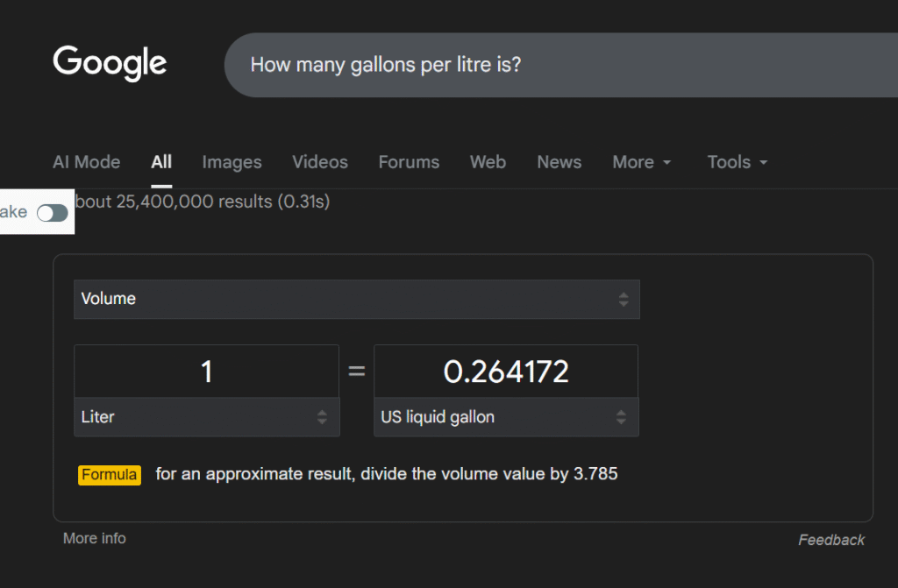Open the US liquid gallon unit selector
Viewport: 898px width, 588px height.
506,417
